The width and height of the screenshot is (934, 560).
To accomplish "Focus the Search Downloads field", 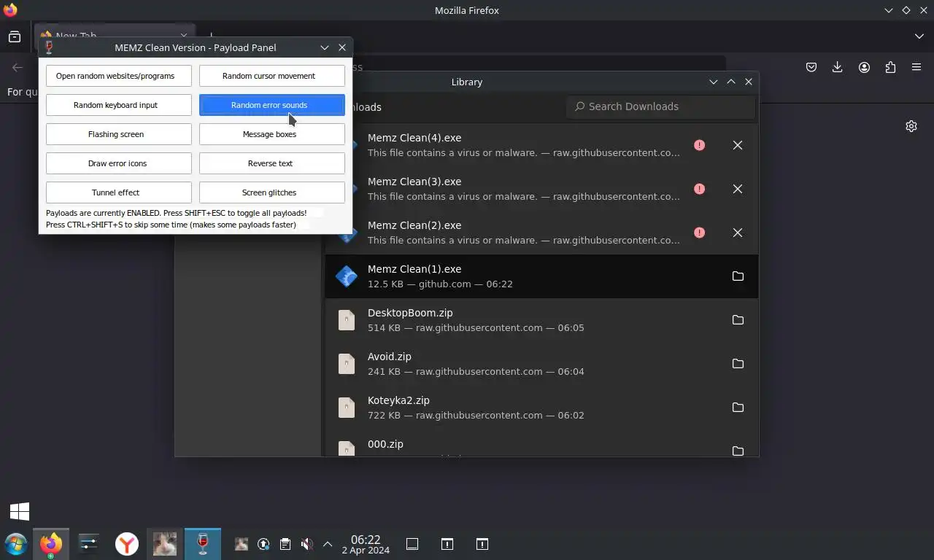I will [660, 106].
